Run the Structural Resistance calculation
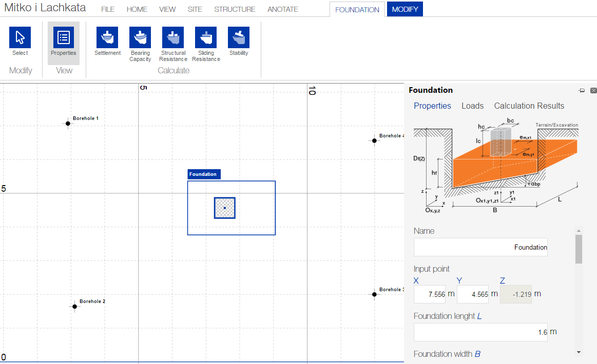The height and width of the screenshot is (364, 597). 173,37
